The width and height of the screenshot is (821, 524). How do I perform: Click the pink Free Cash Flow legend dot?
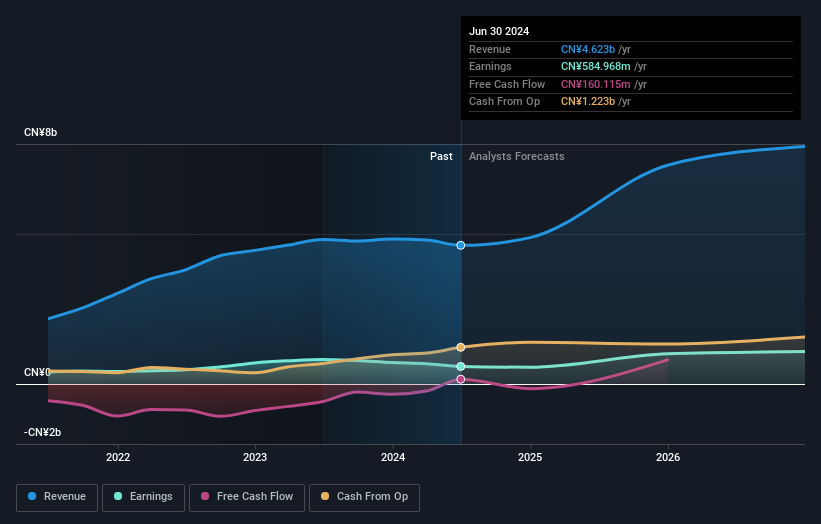tap(205, 496)
